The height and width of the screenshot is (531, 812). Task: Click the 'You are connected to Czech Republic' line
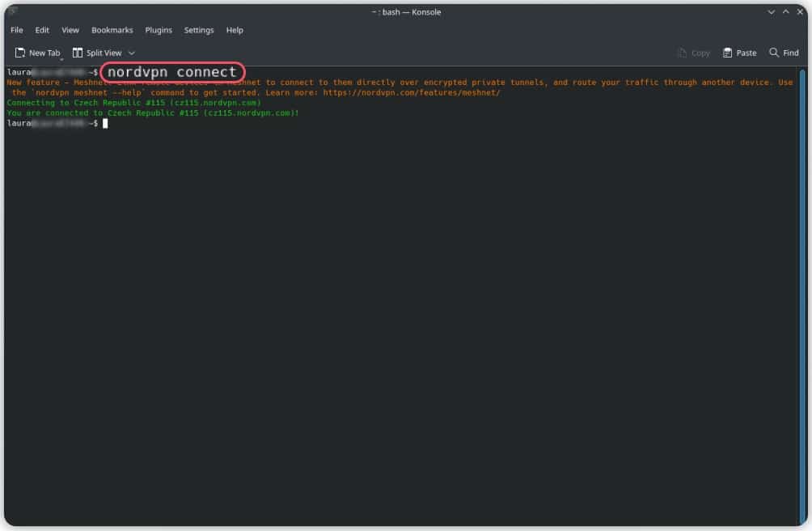coord(153,113)
